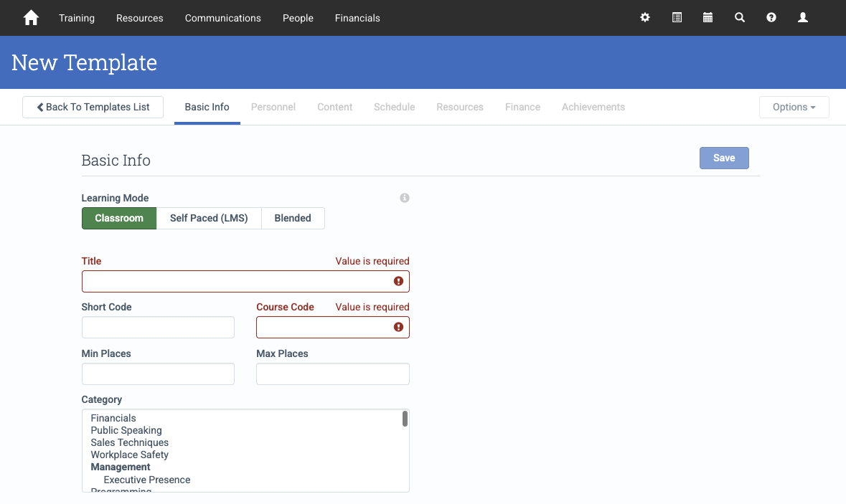Focus the Short Code input field

[x=158, y=327]
